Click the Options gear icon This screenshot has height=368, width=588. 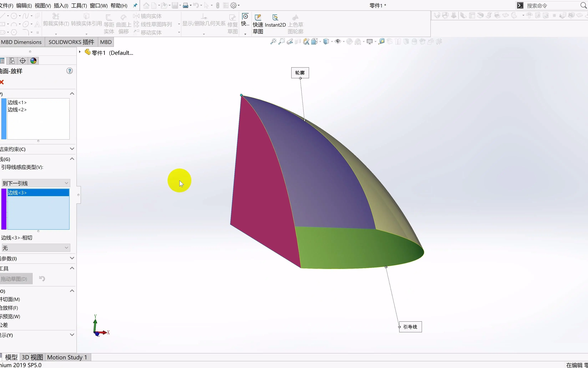coord(233,5)
